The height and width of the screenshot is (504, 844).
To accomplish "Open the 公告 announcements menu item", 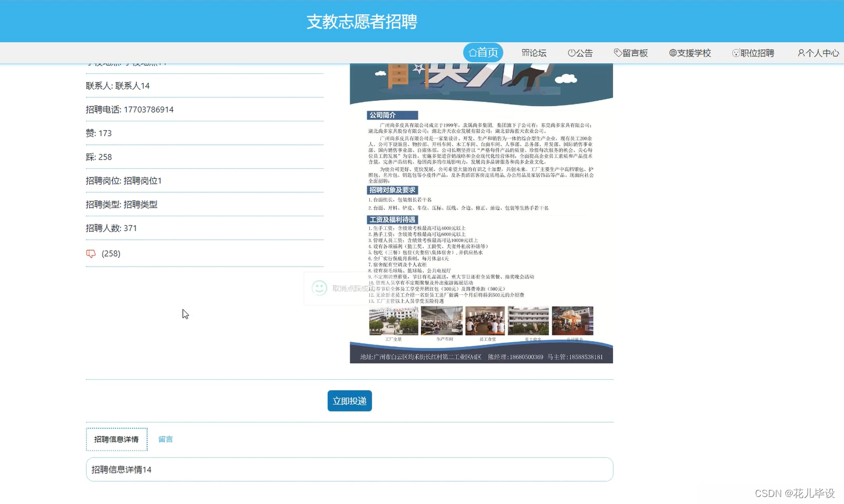I will coord(580,53).
